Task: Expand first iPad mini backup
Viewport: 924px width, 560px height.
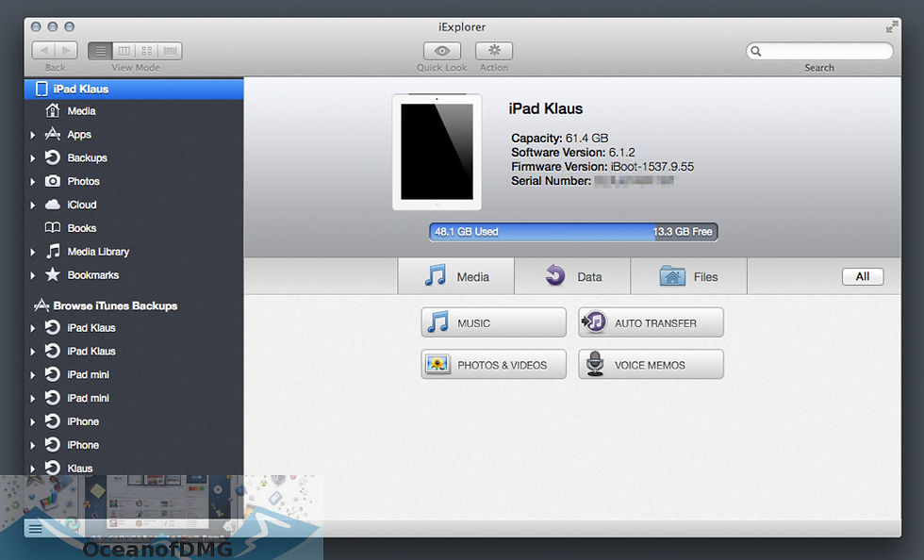Action: [32, 375]
